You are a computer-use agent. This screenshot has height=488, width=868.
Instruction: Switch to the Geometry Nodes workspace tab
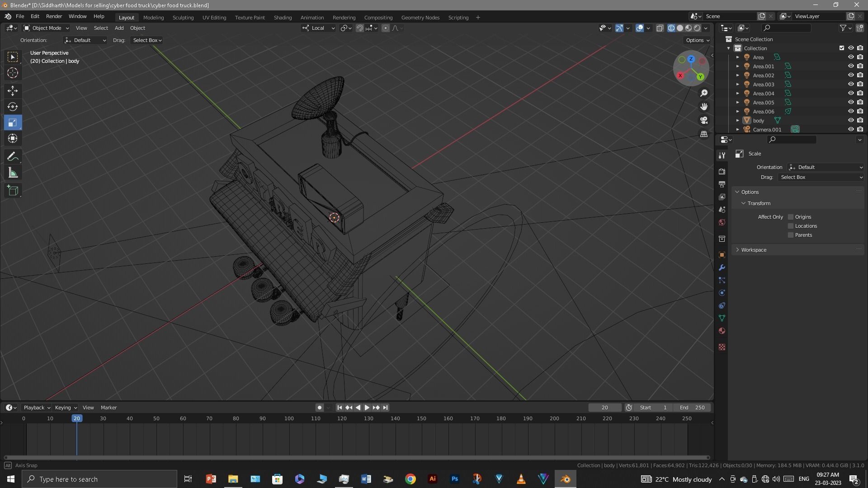pos(420,18)
